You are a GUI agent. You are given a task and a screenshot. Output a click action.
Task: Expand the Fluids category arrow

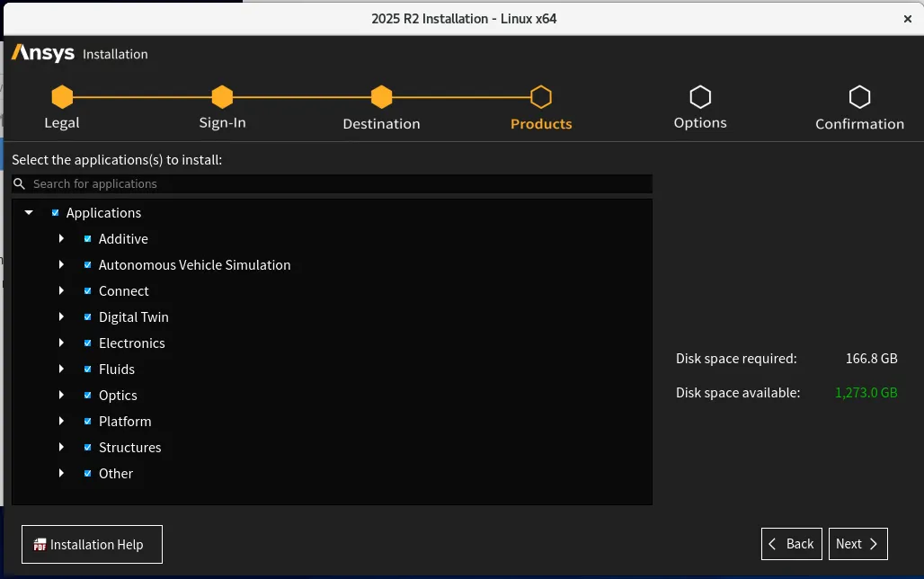[x=61, y=369]
